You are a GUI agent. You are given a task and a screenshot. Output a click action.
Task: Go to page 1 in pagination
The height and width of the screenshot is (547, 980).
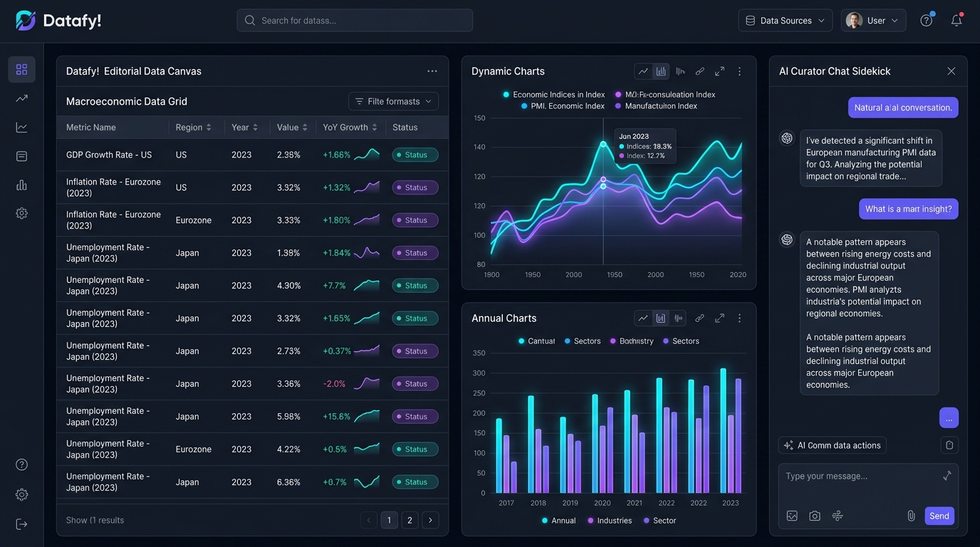[389, 520]
